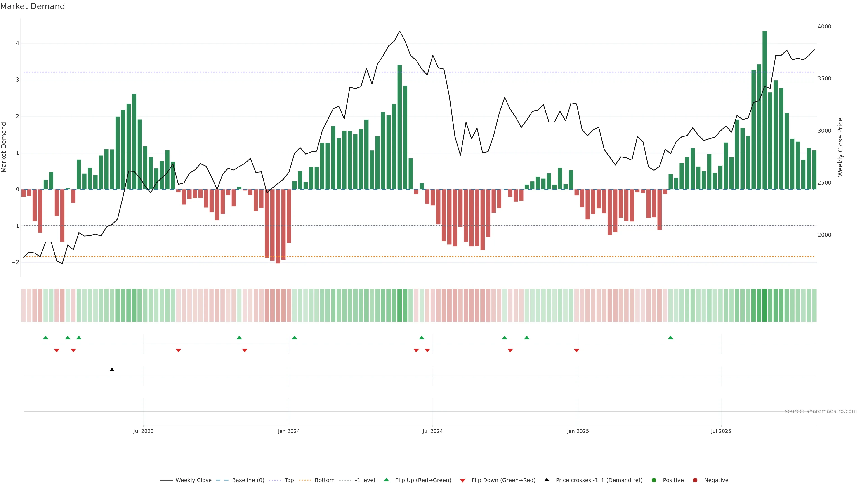Screen dimensions: 868x488
Task: Click the Weekly Close Price axis title
Action: (x=840, y=147)
